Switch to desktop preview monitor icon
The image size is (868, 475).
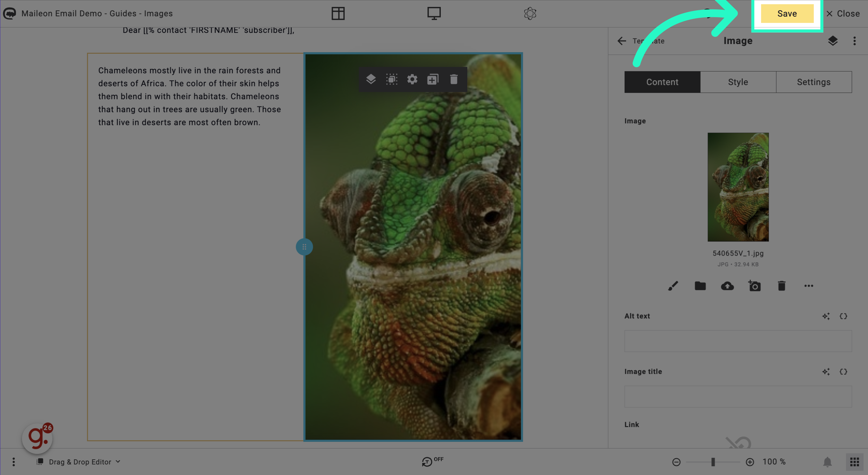tap(434, 14)
